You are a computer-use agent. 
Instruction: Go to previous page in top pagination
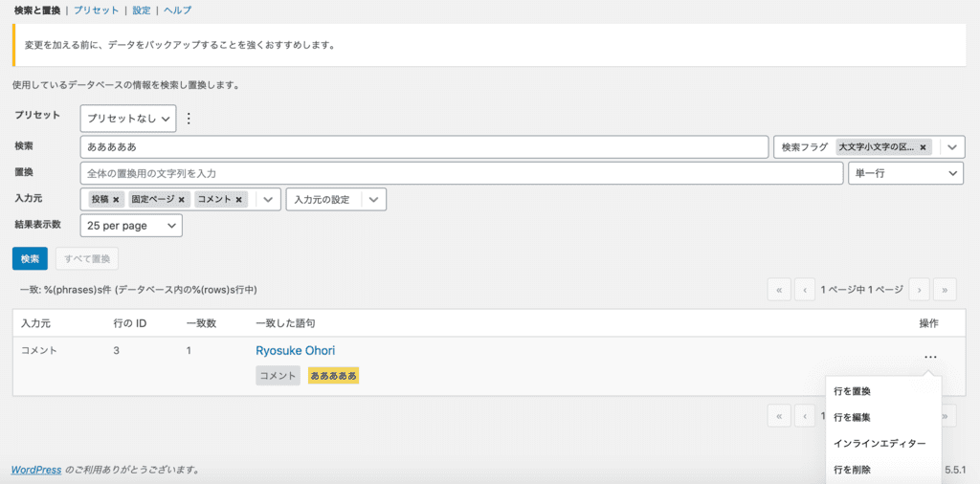(806, 290)
